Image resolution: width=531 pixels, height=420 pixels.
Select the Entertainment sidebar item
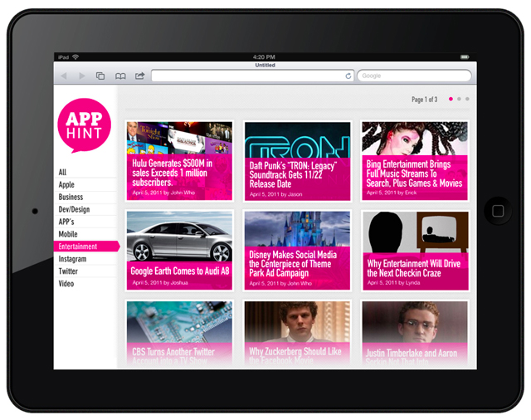pos(78,247)
